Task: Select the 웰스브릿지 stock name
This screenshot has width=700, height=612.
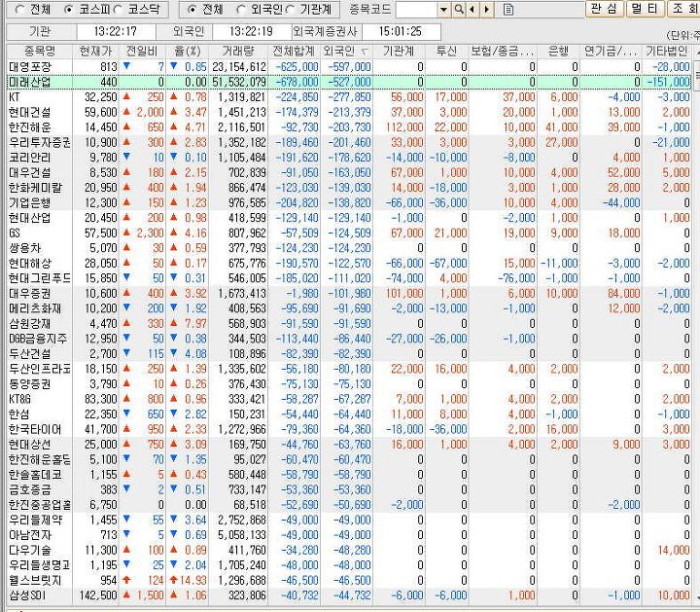Action: [35, 581]
